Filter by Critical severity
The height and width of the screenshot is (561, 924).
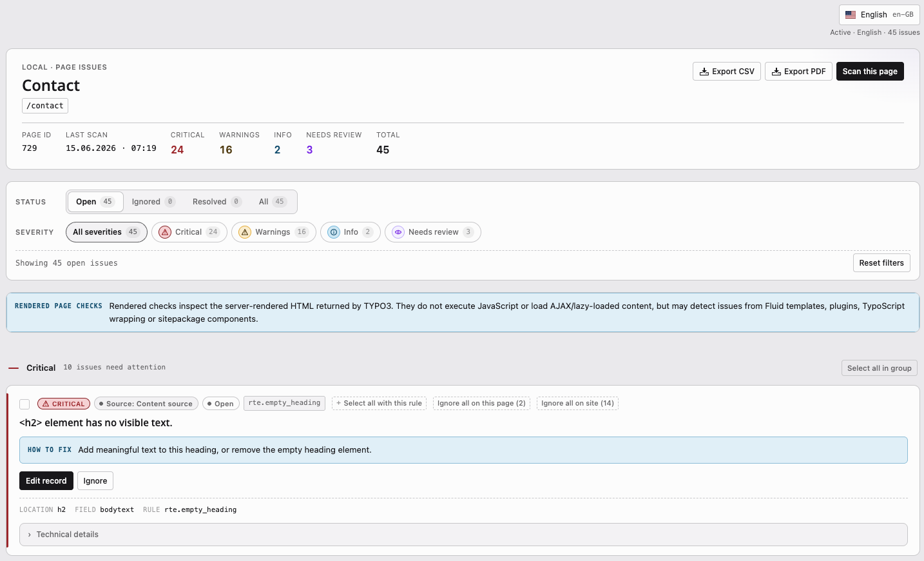(189, 232)
